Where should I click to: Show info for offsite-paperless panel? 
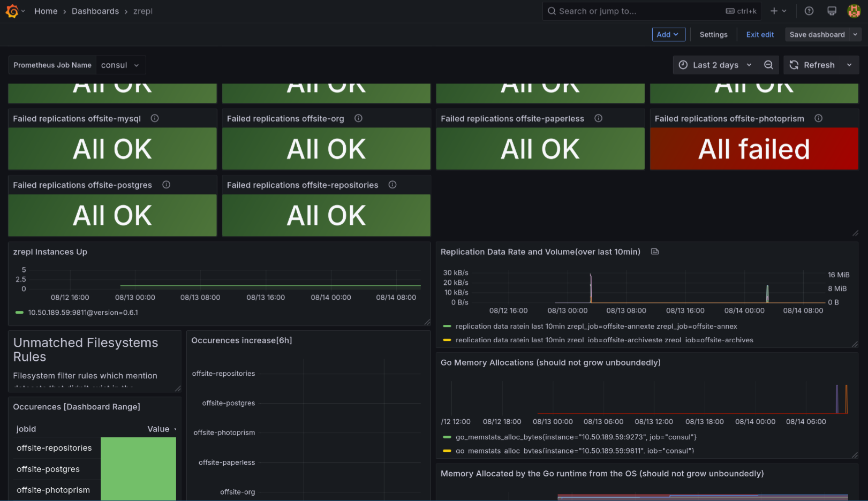(598, 118)
